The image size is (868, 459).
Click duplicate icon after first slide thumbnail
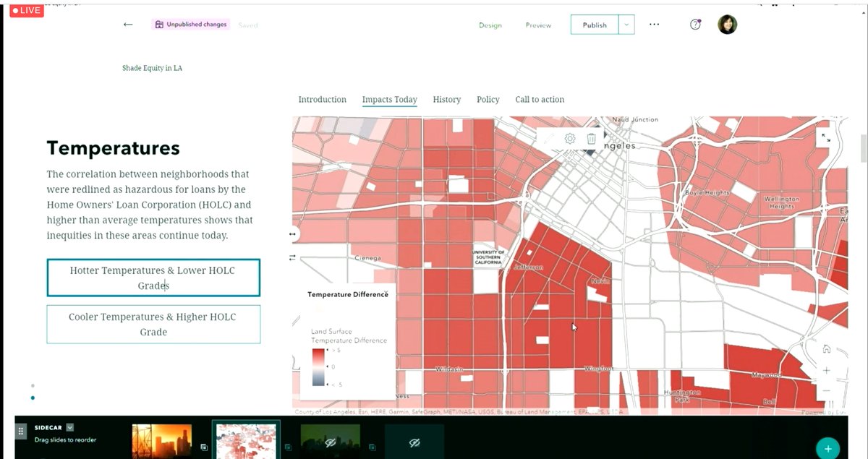point(203,447)
